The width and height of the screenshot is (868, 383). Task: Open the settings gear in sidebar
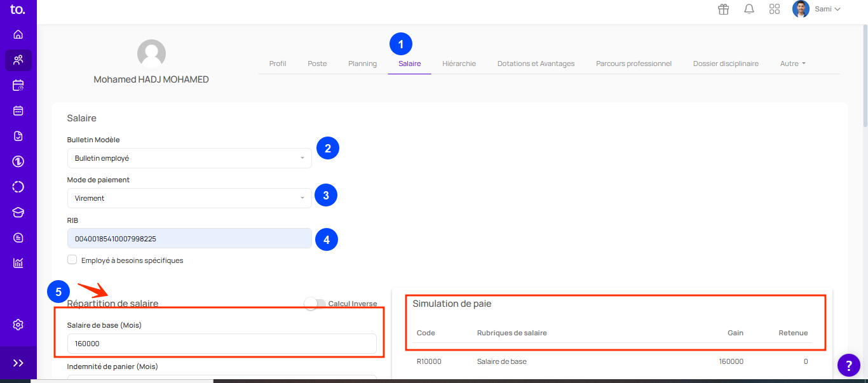(x=18, y=325)
